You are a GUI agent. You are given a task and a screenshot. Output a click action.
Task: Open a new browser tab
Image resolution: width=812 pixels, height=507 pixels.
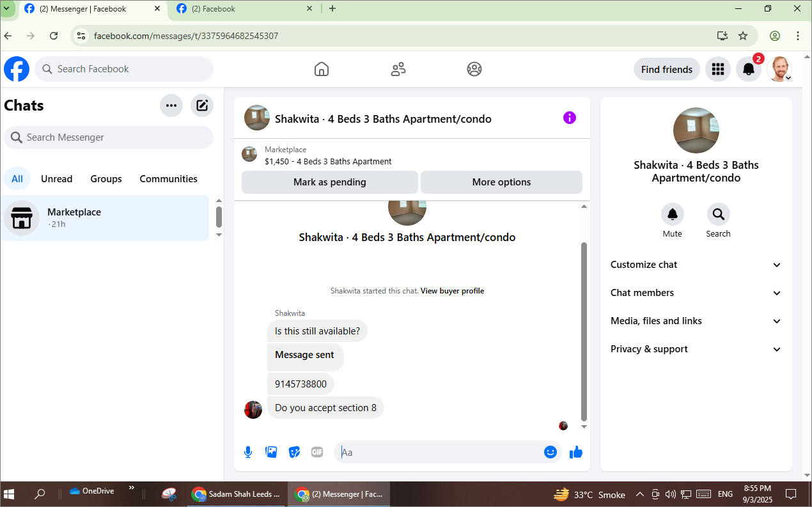[x=332, y=9]
